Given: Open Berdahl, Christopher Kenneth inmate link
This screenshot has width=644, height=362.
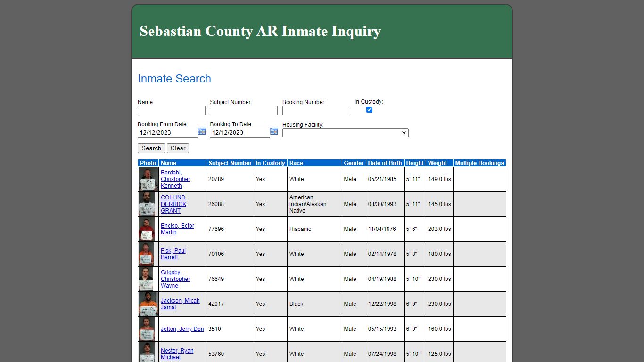Looking at the screenshot, I should [x=175, y=179].
